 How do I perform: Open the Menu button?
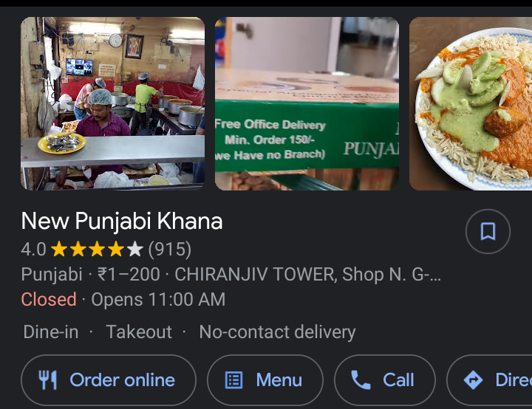pyautogui.click(x=265, y=379)
